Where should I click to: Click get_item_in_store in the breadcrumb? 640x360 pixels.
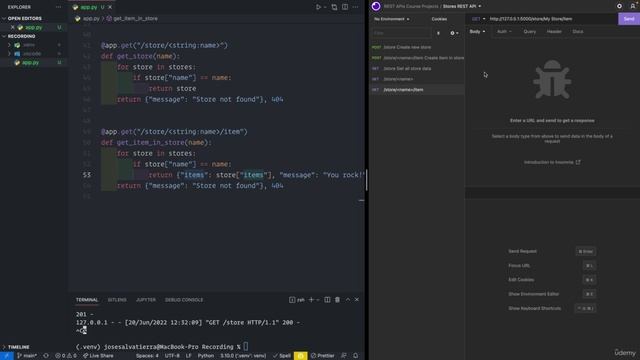click(135, 18)
